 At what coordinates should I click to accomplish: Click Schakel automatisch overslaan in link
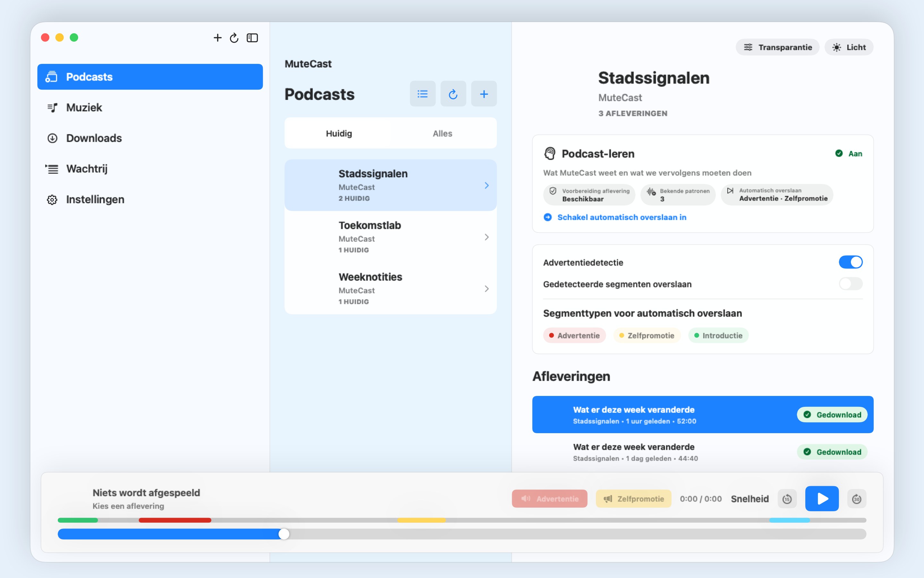(615, 217)
